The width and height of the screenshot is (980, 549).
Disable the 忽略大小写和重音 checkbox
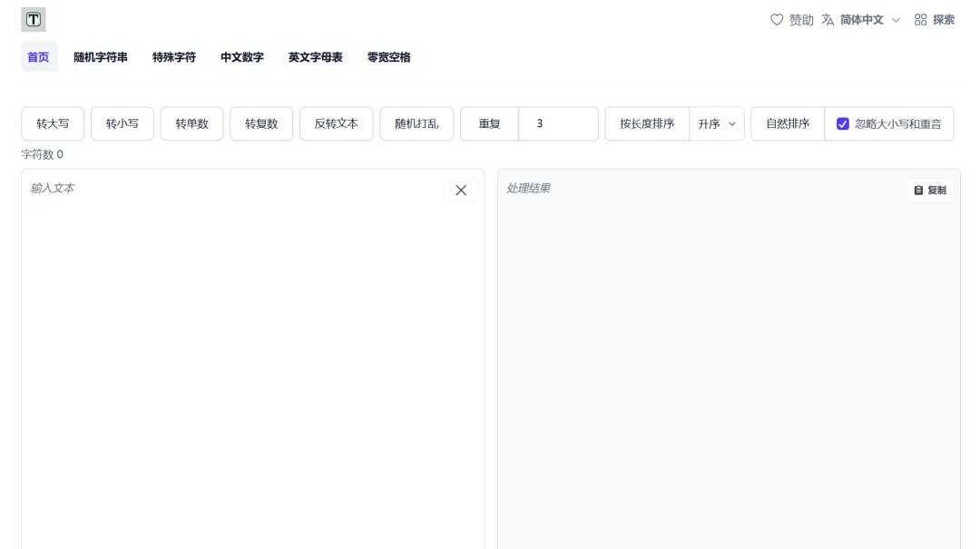click(x=843, y=123)
